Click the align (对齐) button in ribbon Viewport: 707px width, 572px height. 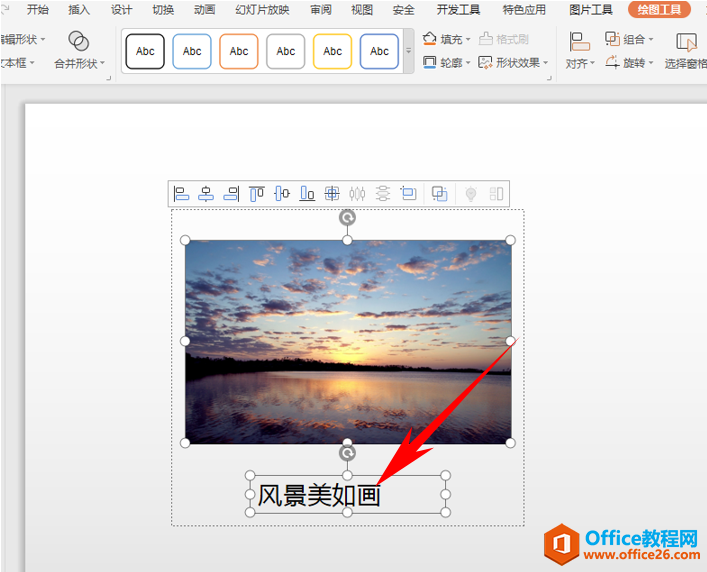(x=579, y=50)
